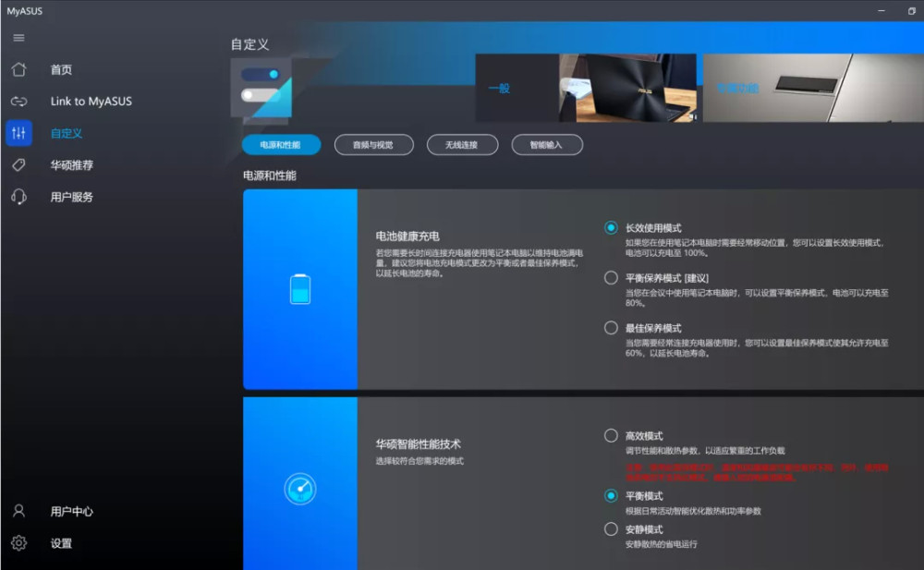Click the grey laptop banner thumbnail
924x570 pixels.
[813, 88]
